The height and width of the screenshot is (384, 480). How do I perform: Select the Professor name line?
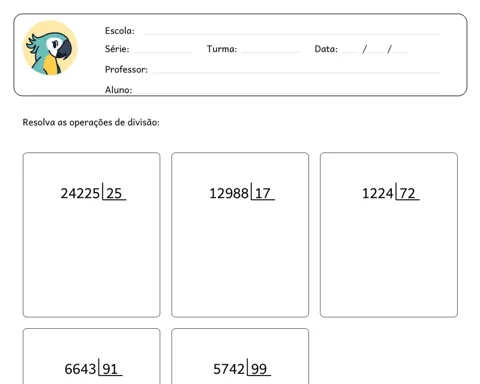[x=296, y=72]
